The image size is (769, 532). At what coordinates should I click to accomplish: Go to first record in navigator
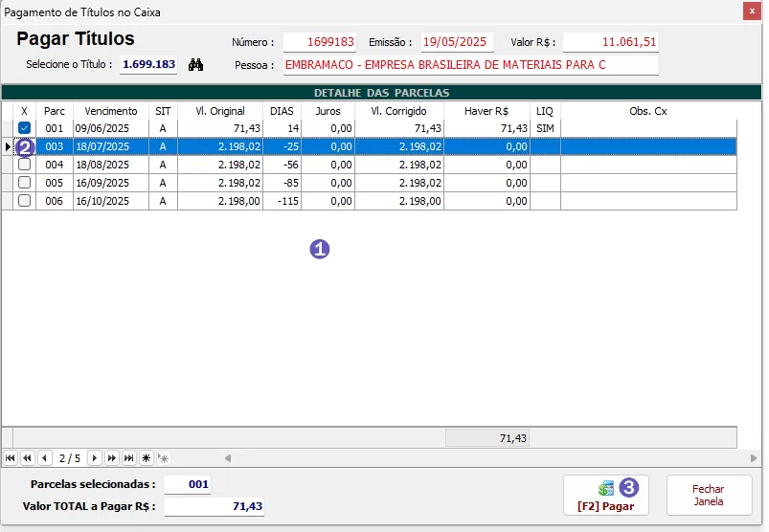11,458
